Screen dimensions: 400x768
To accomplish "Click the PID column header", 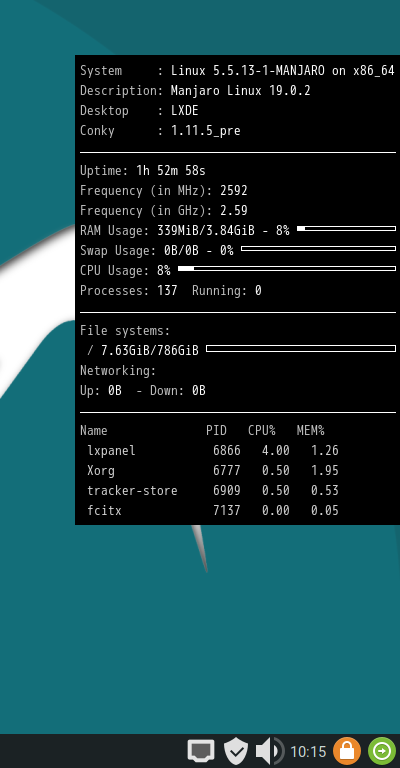I will coord(216,431).
